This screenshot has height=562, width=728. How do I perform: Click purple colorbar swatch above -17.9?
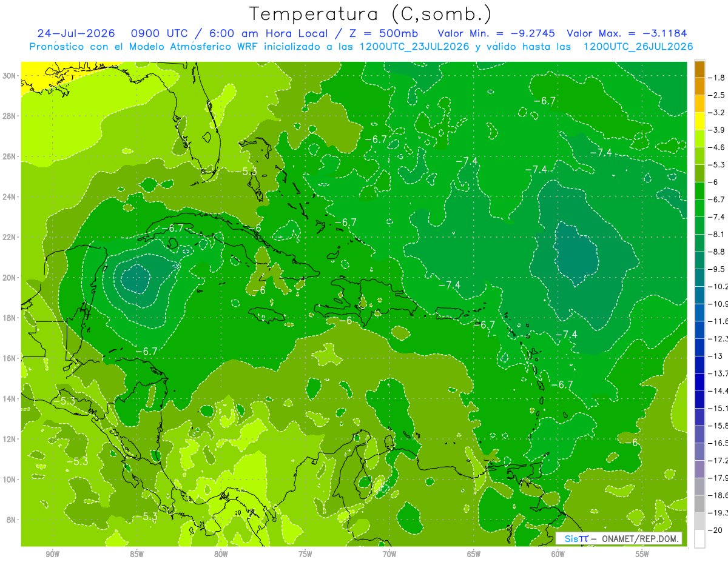tap(699, 469)
